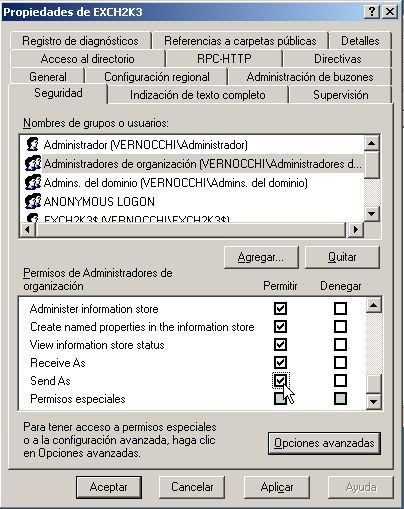
Task: Open the Directivas tab
Action: (x=337, y=59)
